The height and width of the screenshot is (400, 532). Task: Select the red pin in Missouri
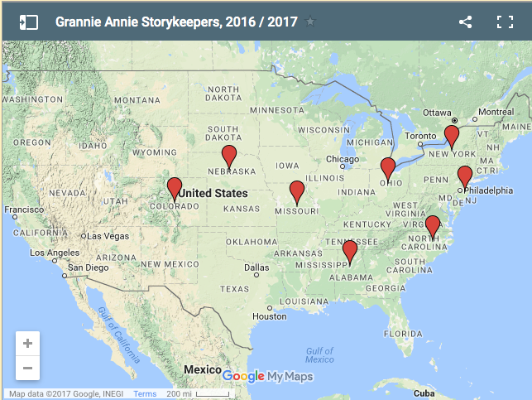tap(297, 192)
